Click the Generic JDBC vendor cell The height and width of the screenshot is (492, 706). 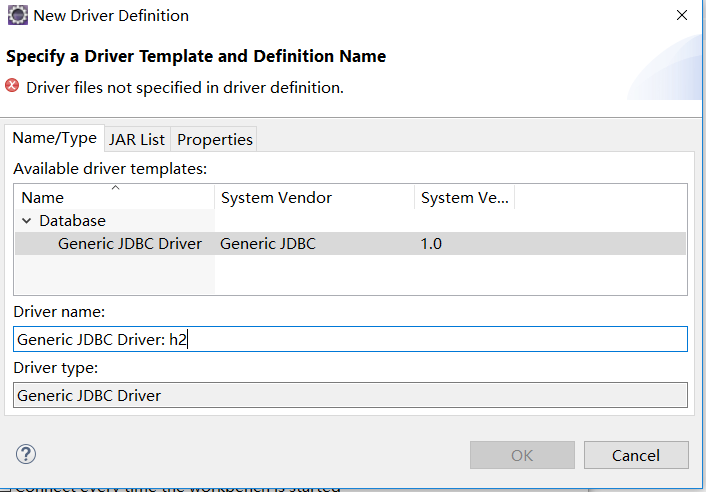pyautogui.click(x=267, y=243)
